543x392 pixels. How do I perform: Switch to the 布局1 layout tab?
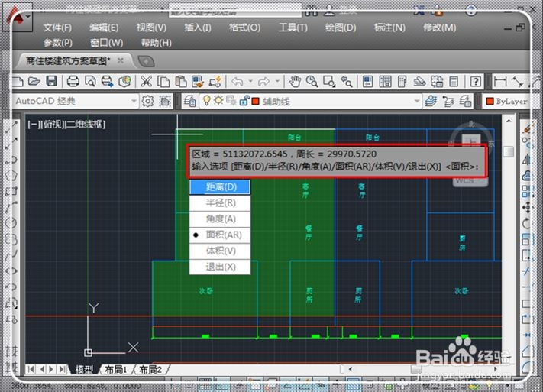coord(115,370)
